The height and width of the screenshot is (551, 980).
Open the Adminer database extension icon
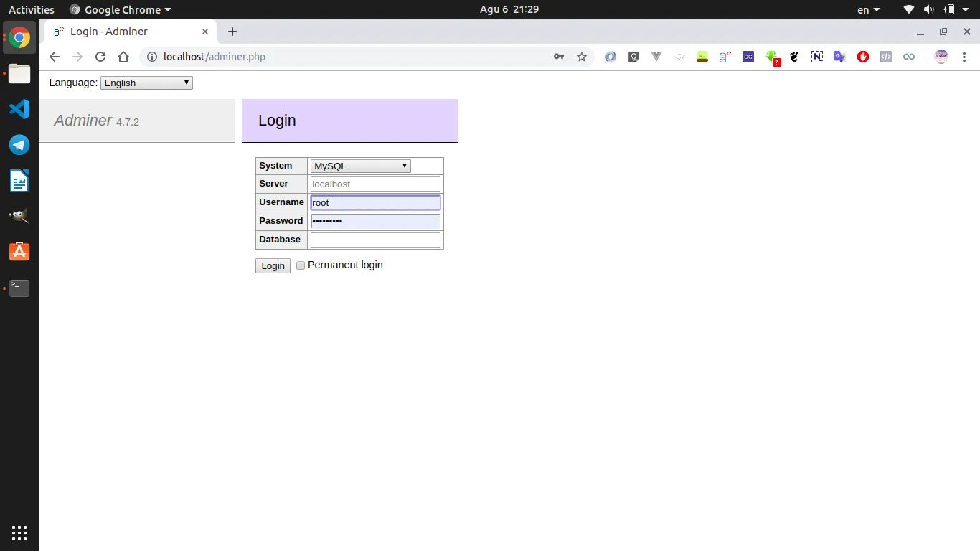click(x=725, y=57)
